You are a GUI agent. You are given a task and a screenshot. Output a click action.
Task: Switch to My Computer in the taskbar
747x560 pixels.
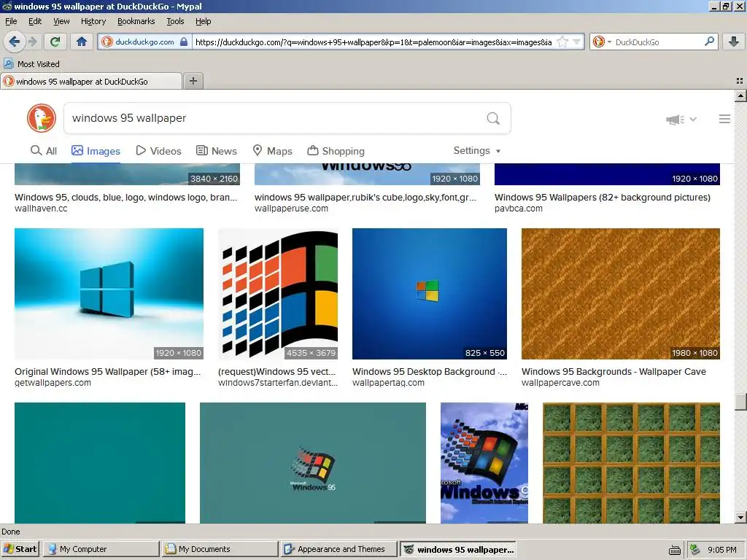[101, 549]
